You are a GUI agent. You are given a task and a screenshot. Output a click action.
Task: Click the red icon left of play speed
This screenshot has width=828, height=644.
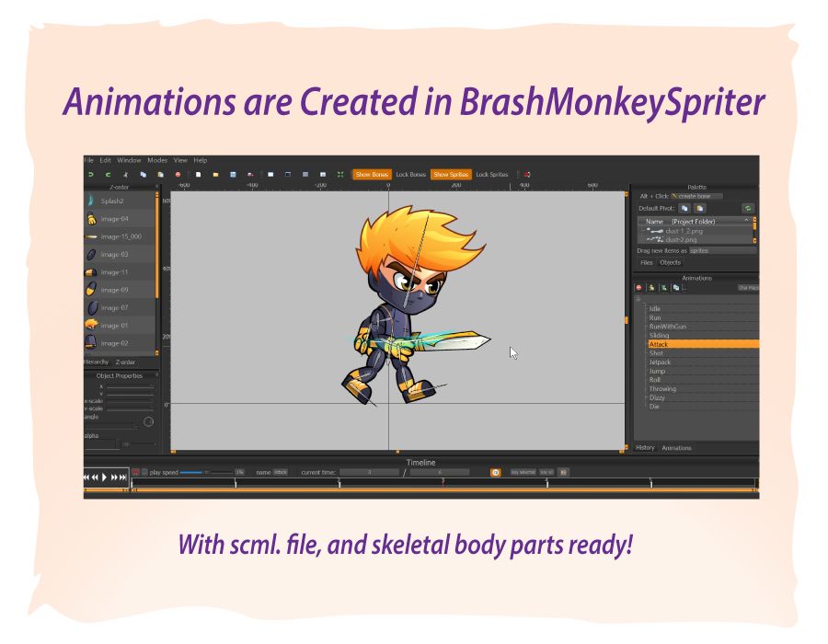click(136, 473)
